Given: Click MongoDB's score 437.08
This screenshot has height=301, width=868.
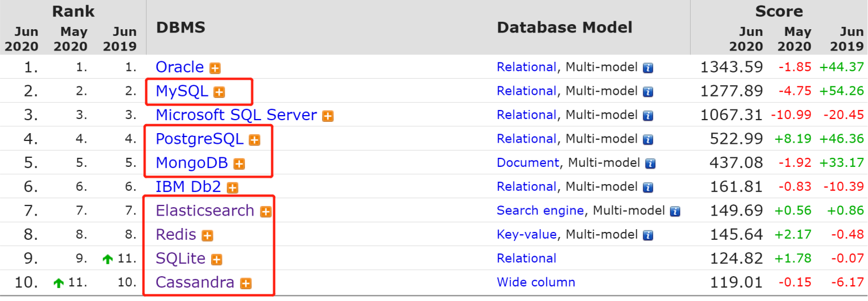Looking at the screenshot, I should coord(737,163).
